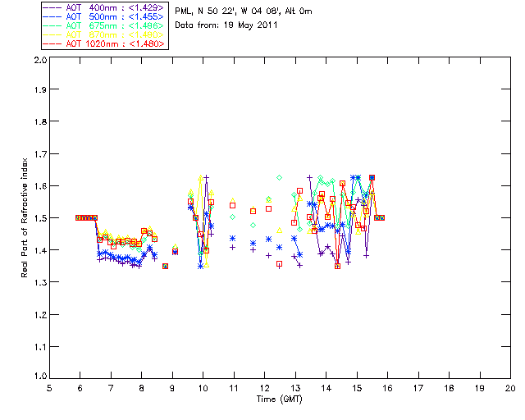Click the x-axis tick label "14"
Viewport: 525px width, 420px height.
click(326, 388)
